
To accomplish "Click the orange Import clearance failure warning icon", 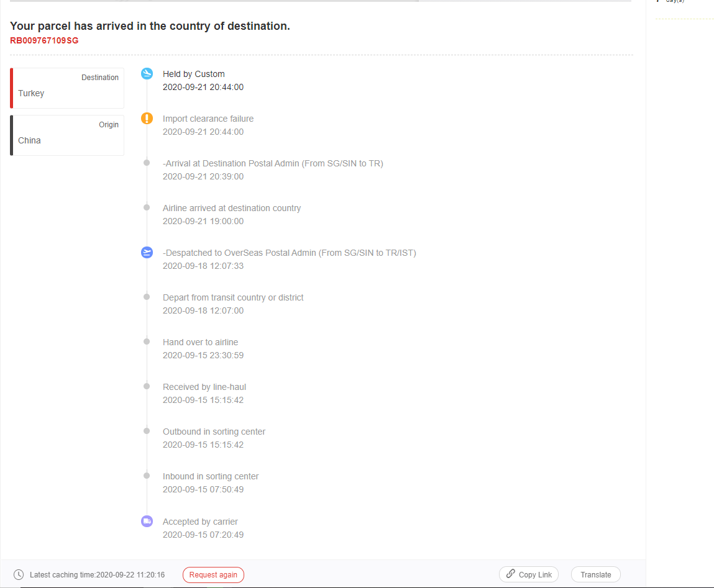I will point(147,119).
